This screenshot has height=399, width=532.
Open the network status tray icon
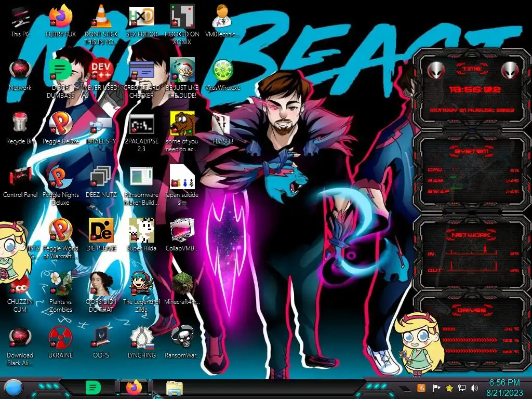[462, 388]
